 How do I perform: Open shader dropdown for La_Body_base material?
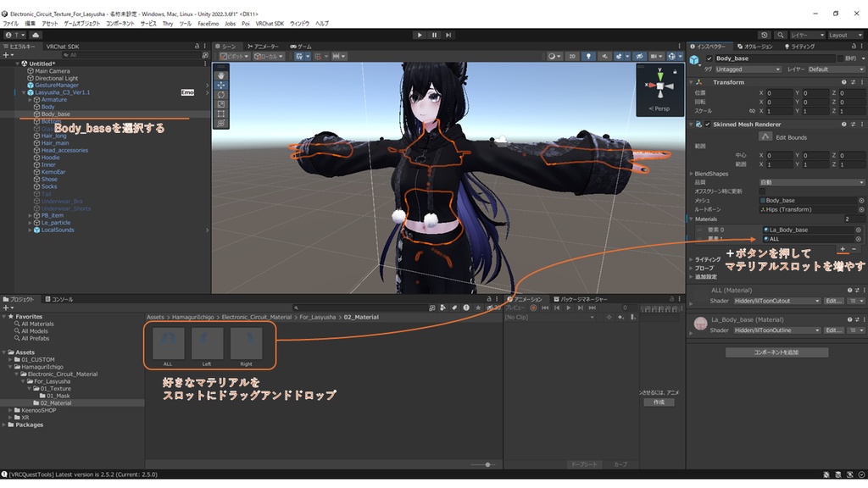(777, 330)
